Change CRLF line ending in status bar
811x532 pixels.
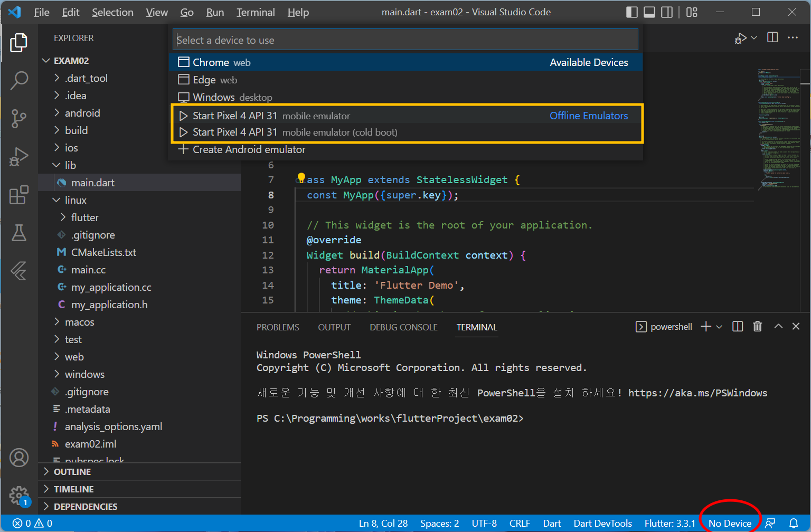(520, 523)
